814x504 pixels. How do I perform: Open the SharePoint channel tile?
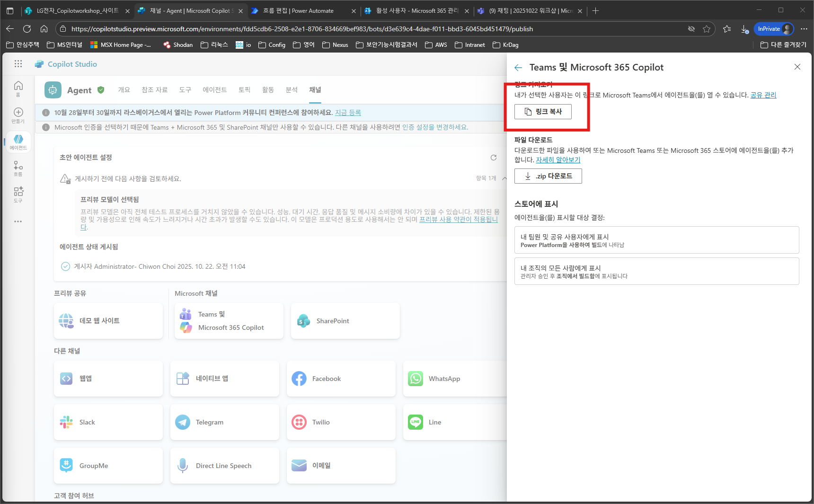(x=345, y=321)
